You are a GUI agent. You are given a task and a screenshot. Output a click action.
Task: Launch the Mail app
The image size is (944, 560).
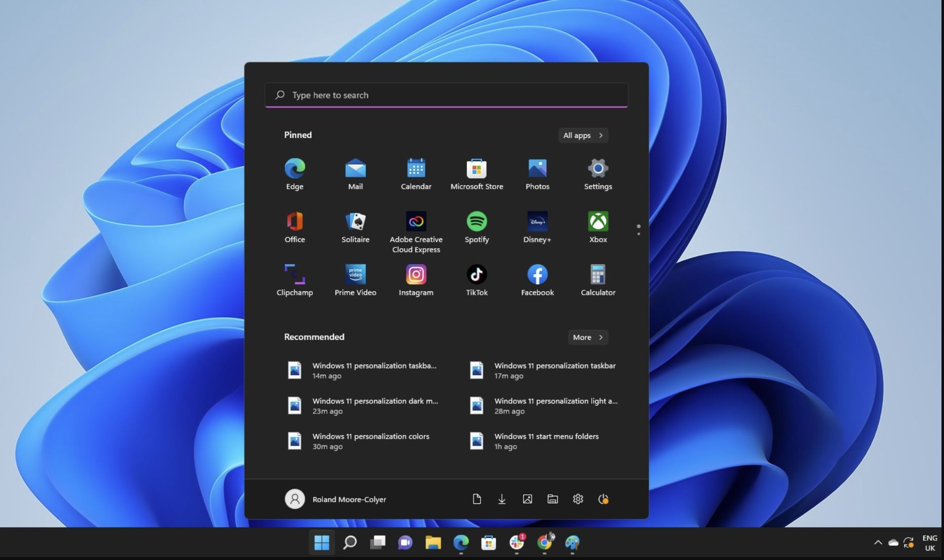[x=355, y=174]
